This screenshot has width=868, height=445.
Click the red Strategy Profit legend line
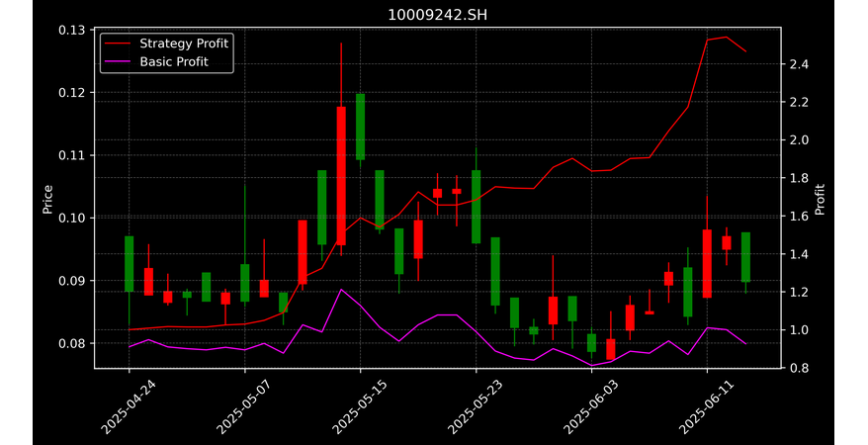coord(117,44)
